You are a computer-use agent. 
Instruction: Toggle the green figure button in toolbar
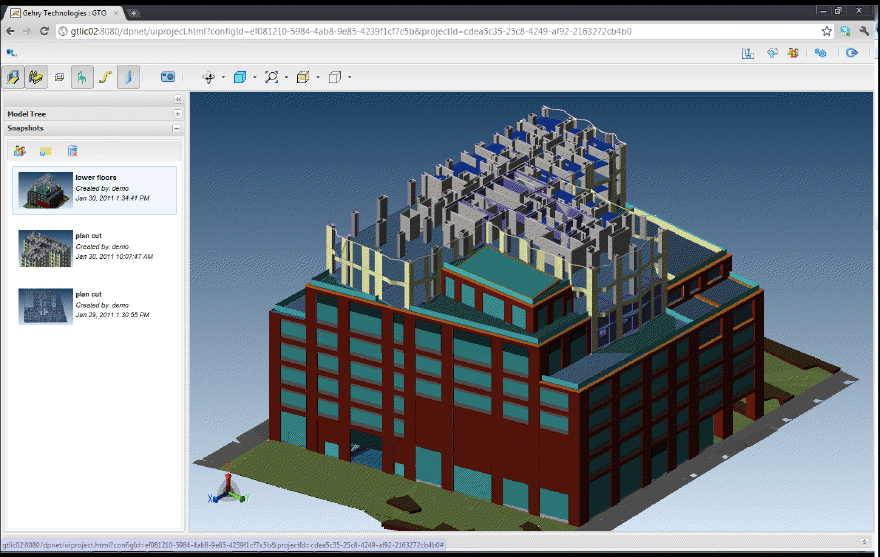tap(82, 77)
